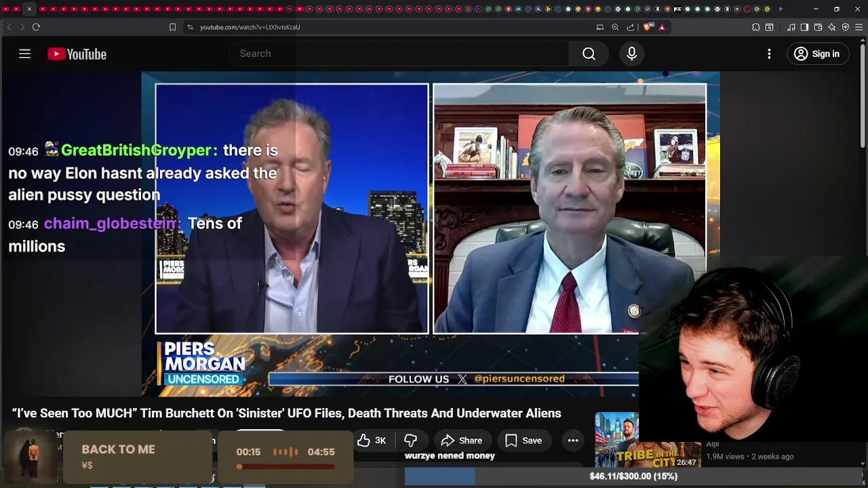The height and width of the screenshot is (488, 868).
Task: Click the youtube.com address bar URL
Action: [x=250, y=27]
